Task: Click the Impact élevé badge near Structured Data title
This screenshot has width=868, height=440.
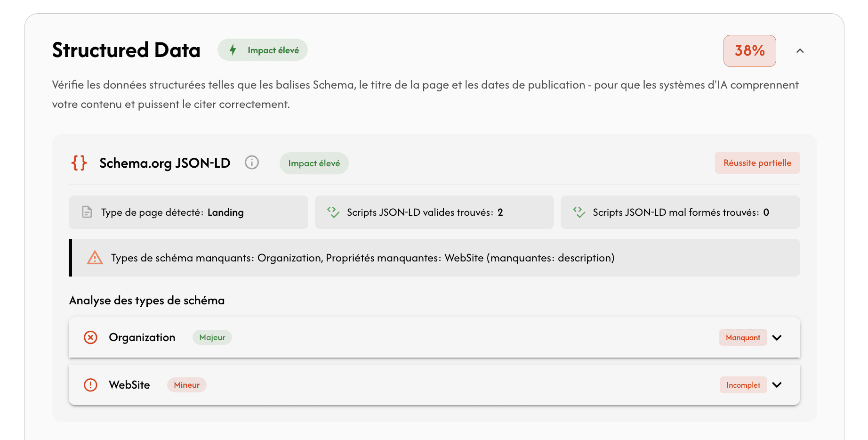Action: 263,49
